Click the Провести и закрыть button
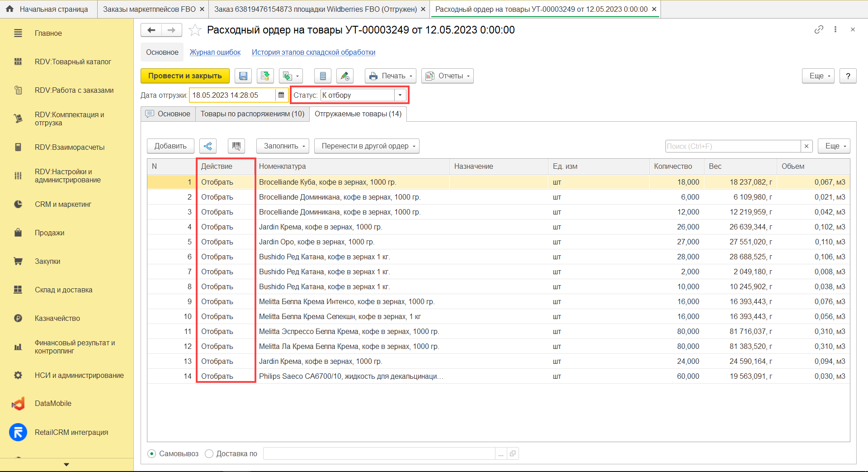This screenshot has height=472, width=868. point(185,76)
